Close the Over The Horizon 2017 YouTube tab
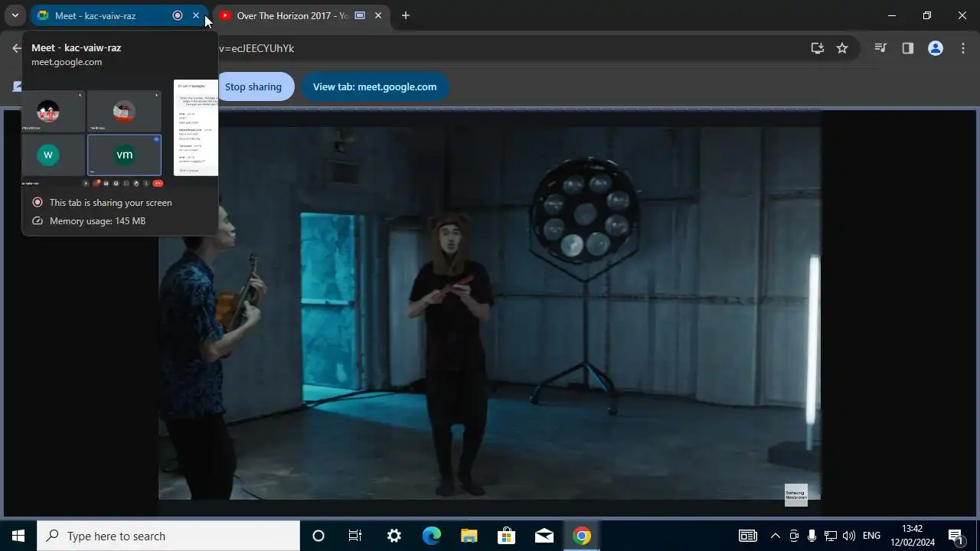Screen dimensions: 980x551 tap(378, 15)
